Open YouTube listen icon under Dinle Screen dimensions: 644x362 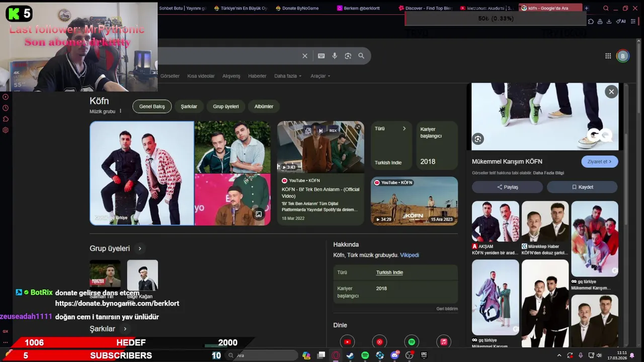pyautogui.click(x=347, y=342)
